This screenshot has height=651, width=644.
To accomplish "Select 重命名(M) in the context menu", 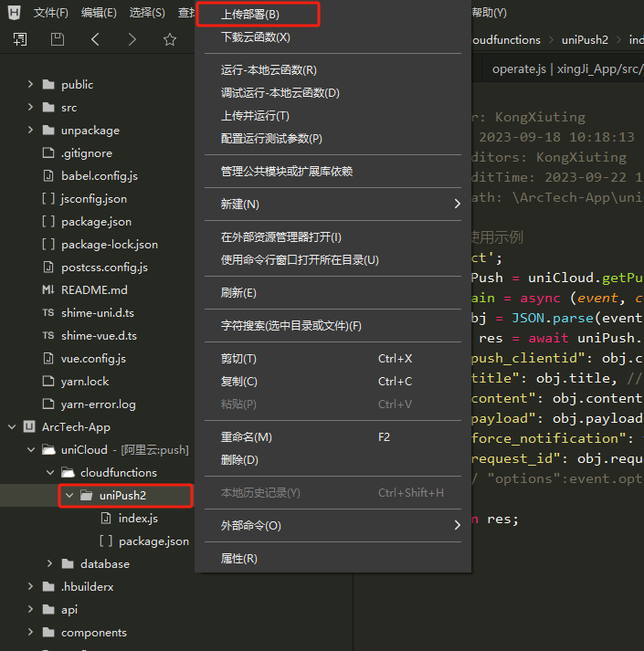I will [x=333, y=437].
